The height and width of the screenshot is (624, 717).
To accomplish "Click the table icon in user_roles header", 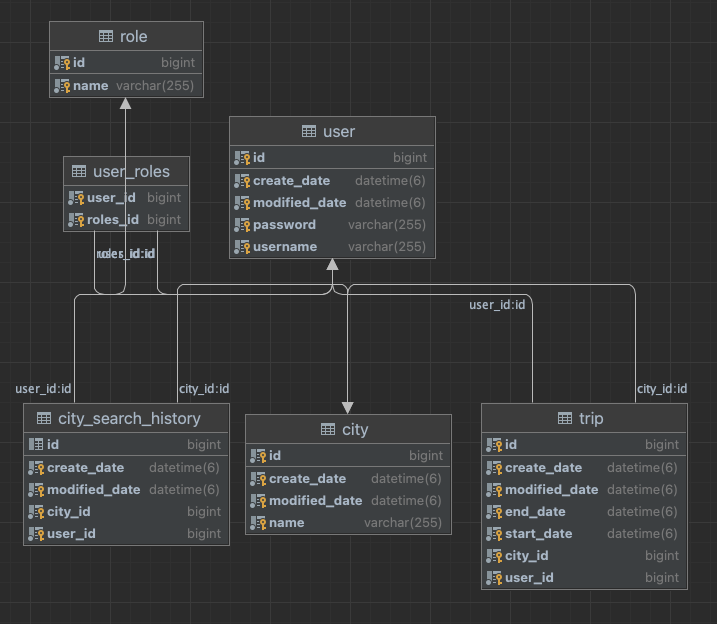I will coord(79,171).
